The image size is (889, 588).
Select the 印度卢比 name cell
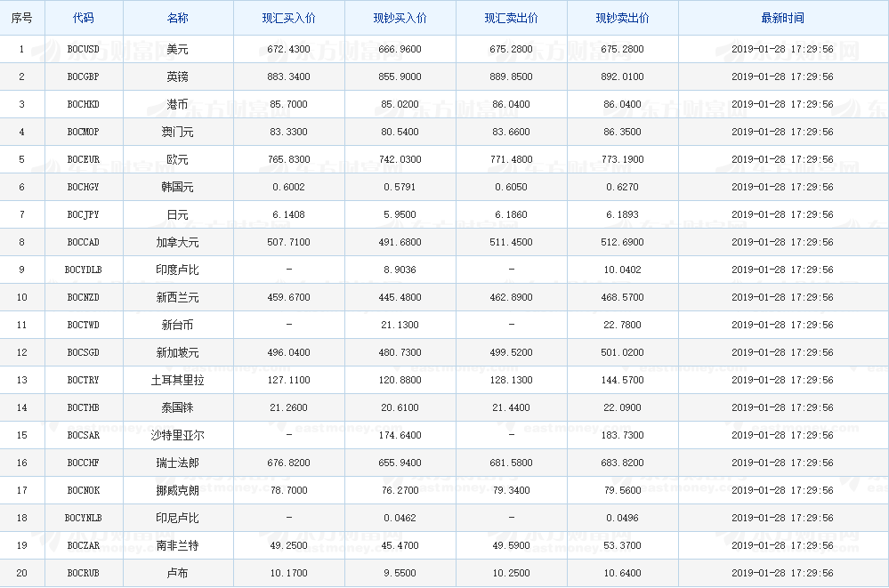tap(177, 270)
